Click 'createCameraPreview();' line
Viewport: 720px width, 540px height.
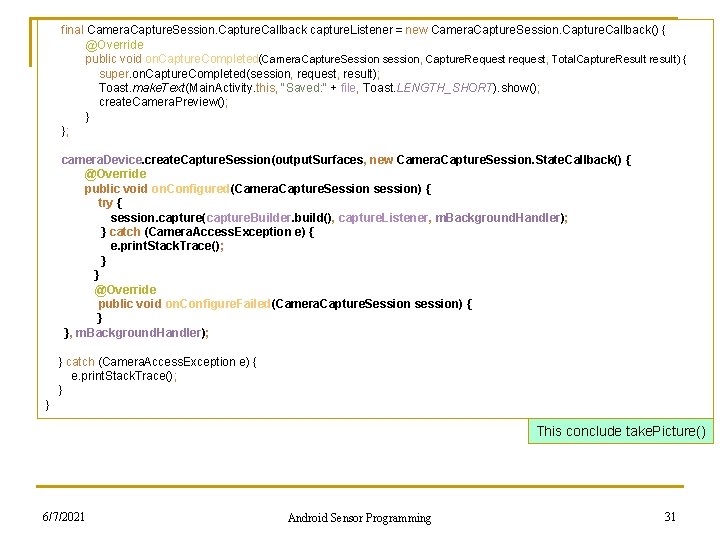click(163, 102)
